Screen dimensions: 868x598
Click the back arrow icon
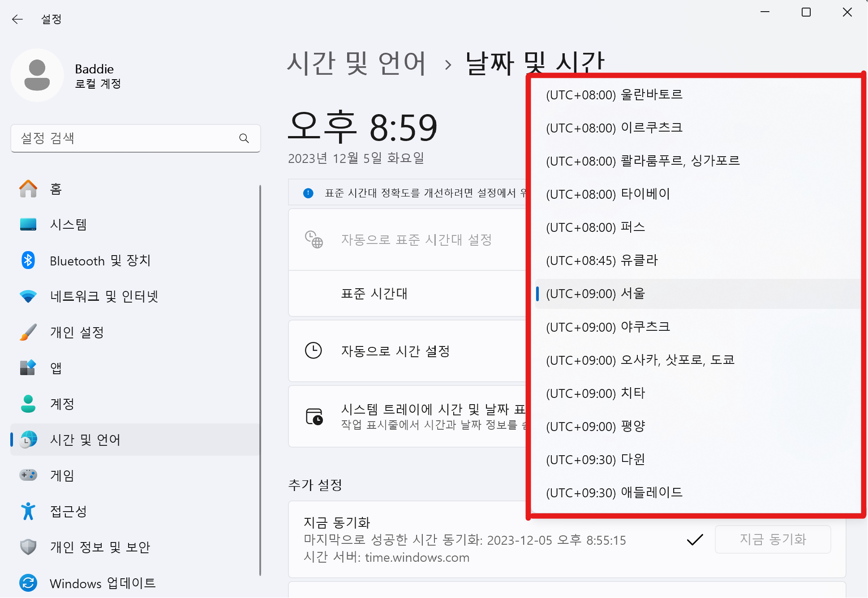coord(17,19)
